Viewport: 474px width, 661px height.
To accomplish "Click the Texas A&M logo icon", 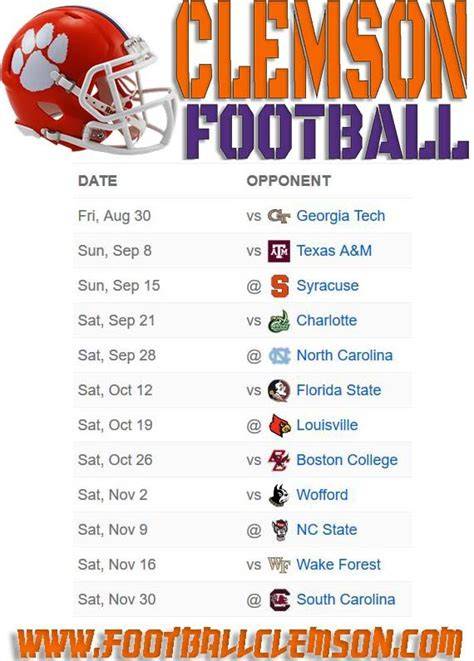I will coord(279,251).
